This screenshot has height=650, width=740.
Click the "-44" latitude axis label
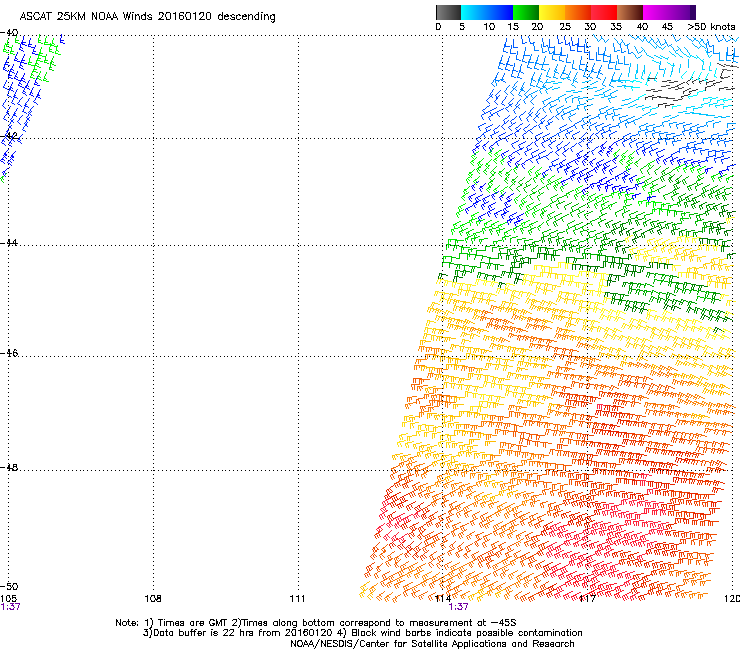(9, 243)
